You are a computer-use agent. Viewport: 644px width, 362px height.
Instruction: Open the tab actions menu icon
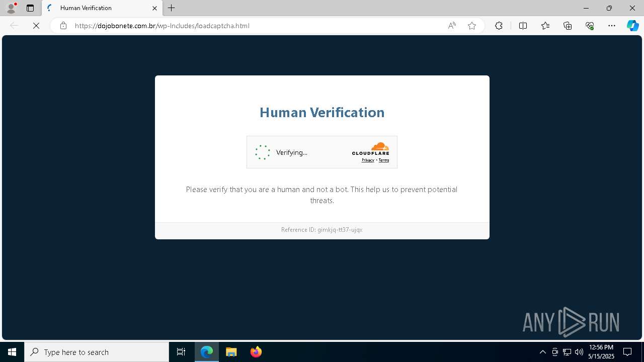[x=30, y=8]
